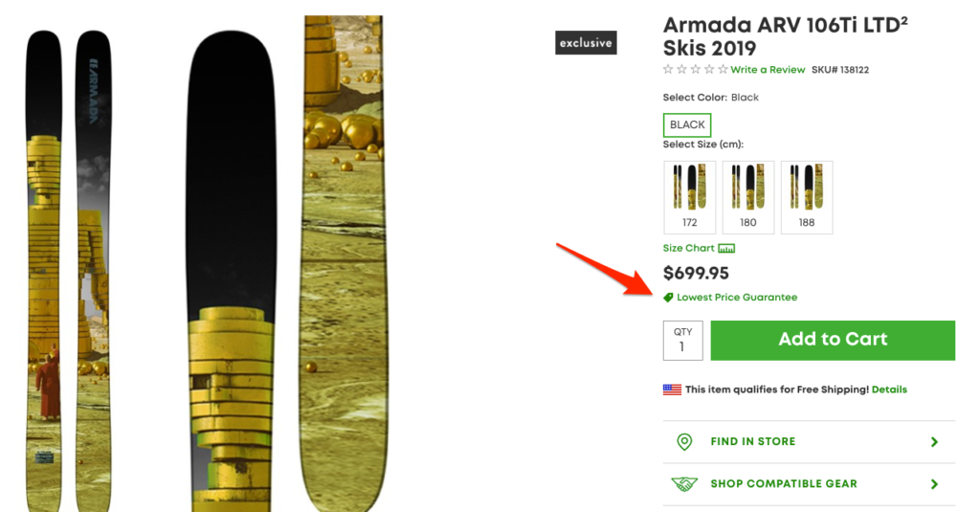Expand the Shop Compatible Gear chevron

tap(934, 484)
